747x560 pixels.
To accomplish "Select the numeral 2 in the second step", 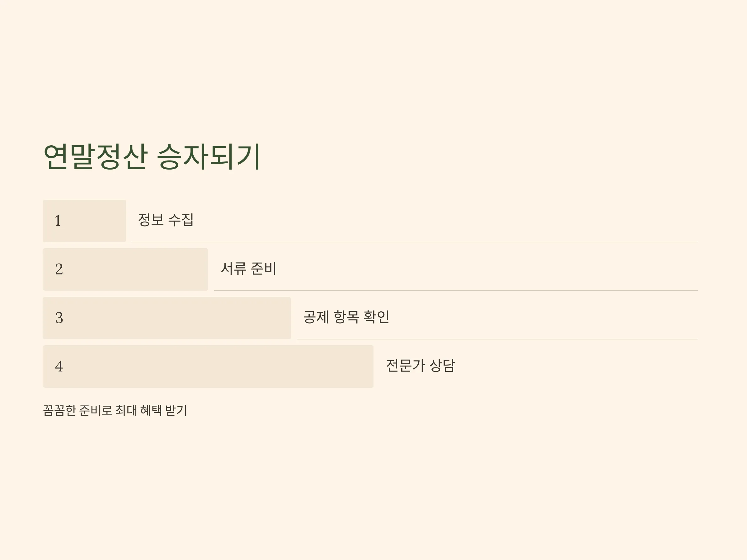I will [59, 269].
